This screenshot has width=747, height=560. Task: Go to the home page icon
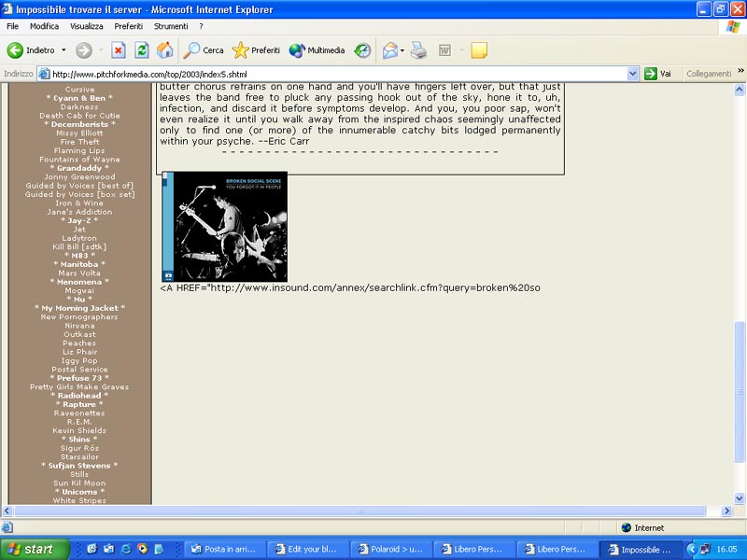click(x=165, y=50)
